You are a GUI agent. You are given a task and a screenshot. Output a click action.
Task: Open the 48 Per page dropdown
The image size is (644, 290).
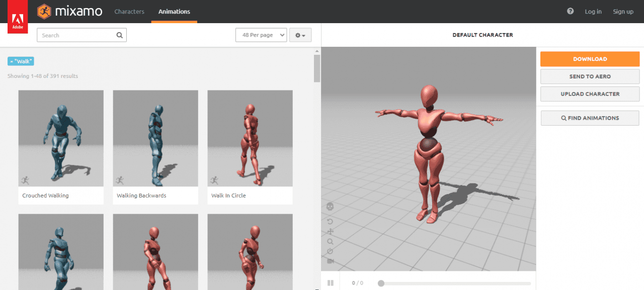point(261,35)
